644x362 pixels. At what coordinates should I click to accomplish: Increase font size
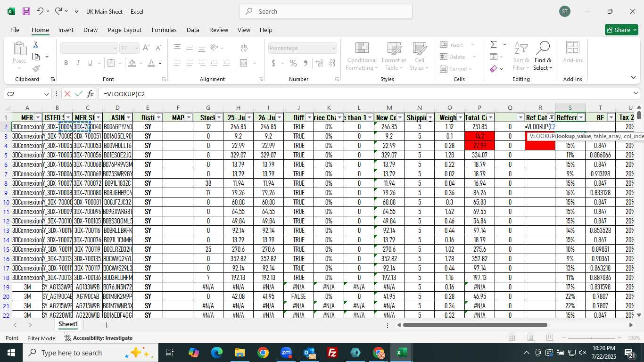[x=146, y=48]
